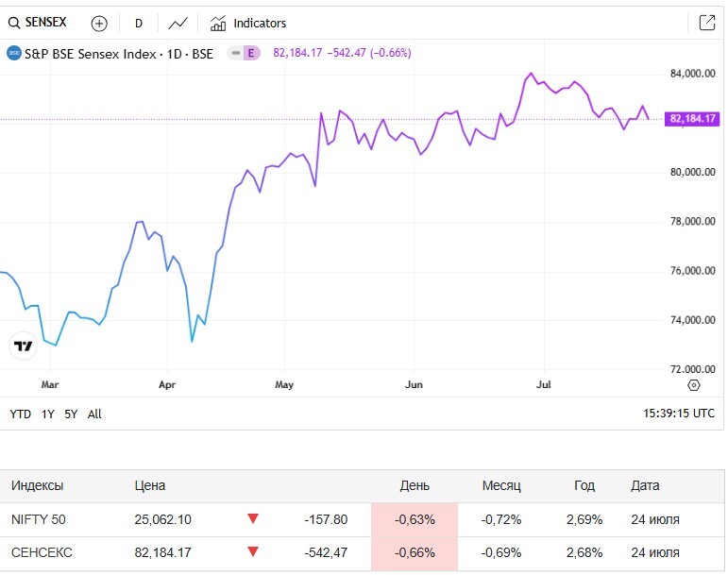Click the Jun label on the time axis

point(414,384)
